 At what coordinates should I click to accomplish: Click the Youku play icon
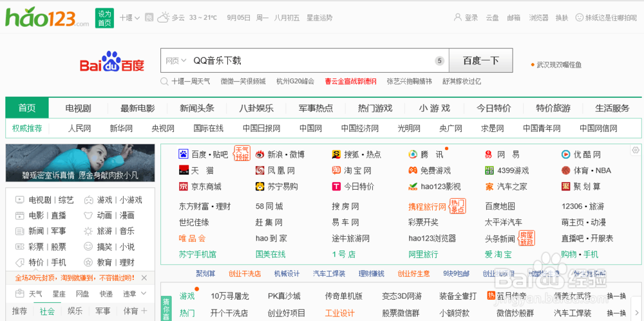click(566, 154)
